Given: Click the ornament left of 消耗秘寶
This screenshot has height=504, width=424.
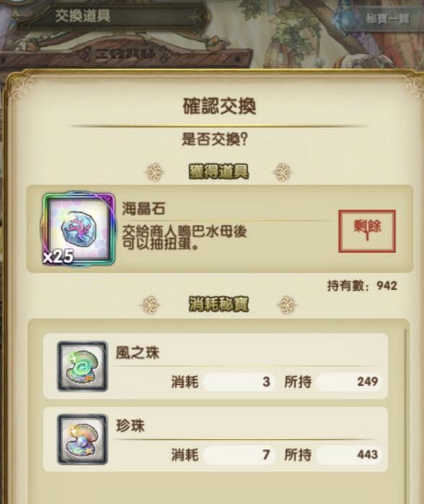Looking at the screenshot, I should pos(151,305).
